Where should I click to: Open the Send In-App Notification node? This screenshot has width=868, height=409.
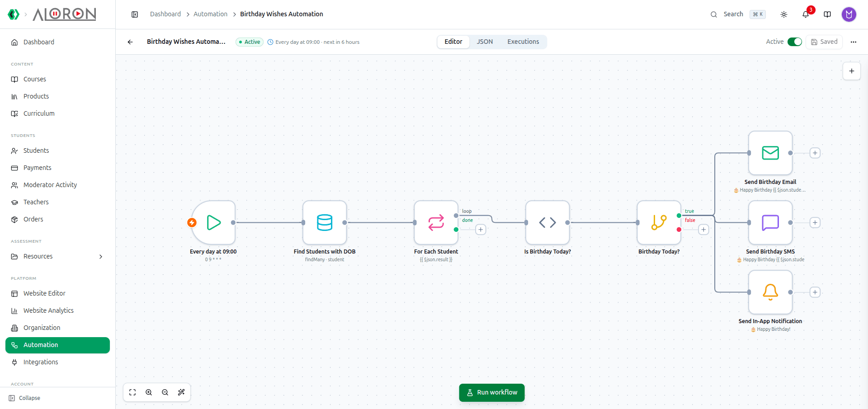(770, 292)
